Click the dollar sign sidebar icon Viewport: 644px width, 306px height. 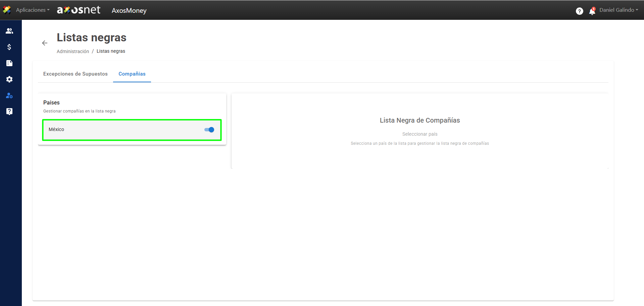click(9, 47)
